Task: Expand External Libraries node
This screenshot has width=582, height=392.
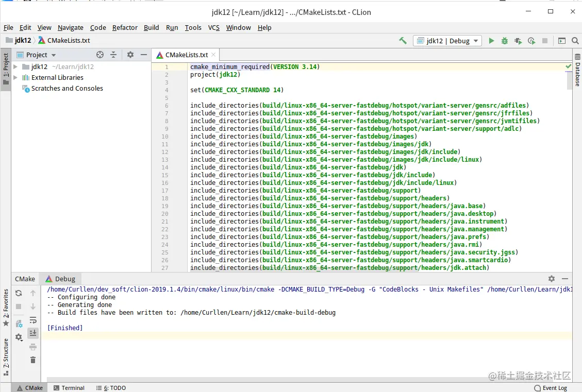Action: pos(15,77)
